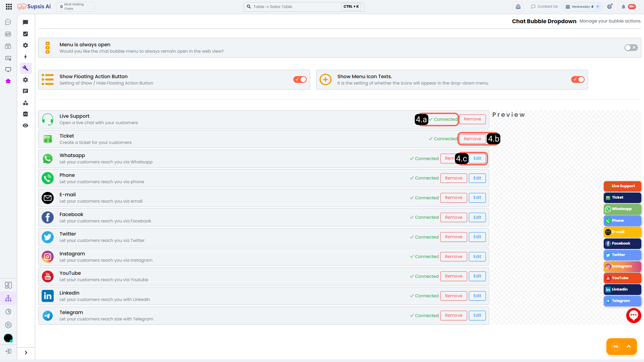This screenshot has height=362, width=644.
Task: Click Ticket in the preview menu
Action: tap(622, 197)
